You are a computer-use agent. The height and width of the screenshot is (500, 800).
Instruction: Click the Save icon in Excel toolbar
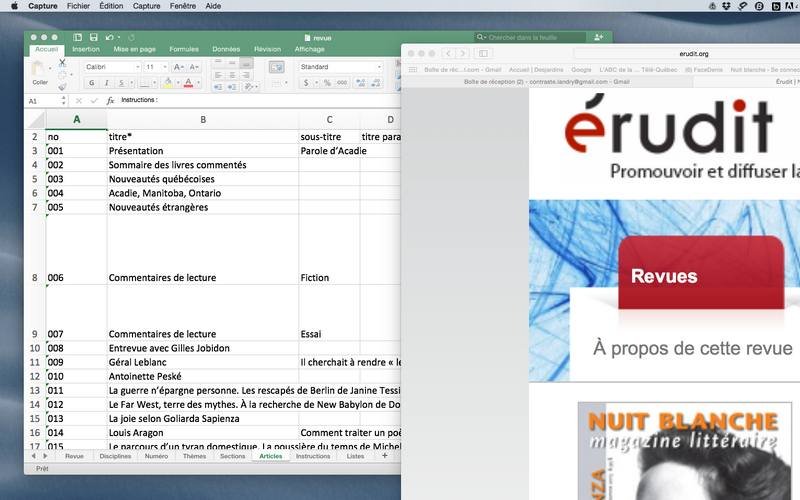point(93,37)
